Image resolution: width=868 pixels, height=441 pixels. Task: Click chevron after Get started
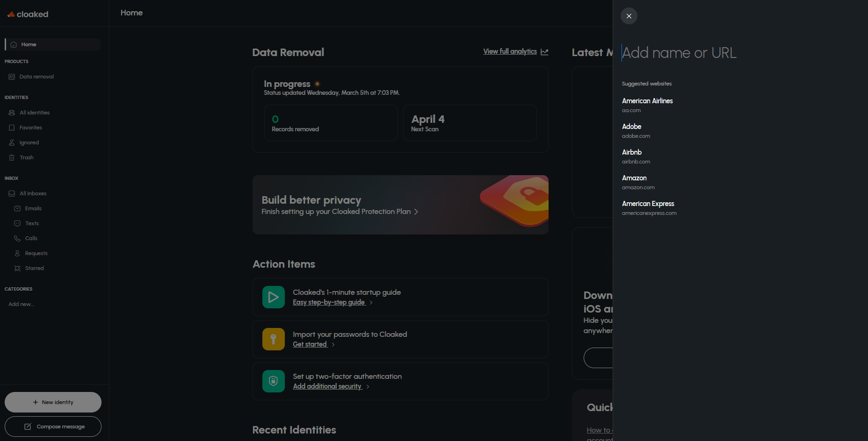pyautogui.click(x=333, y=345)
